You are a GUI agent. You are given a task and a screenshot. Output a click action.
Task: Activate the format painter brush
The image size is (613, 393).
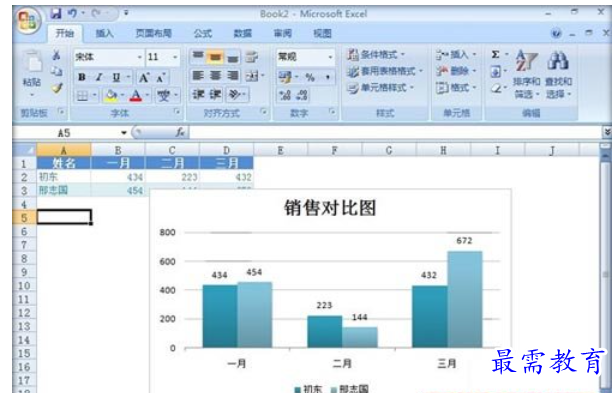pos(57,88)
